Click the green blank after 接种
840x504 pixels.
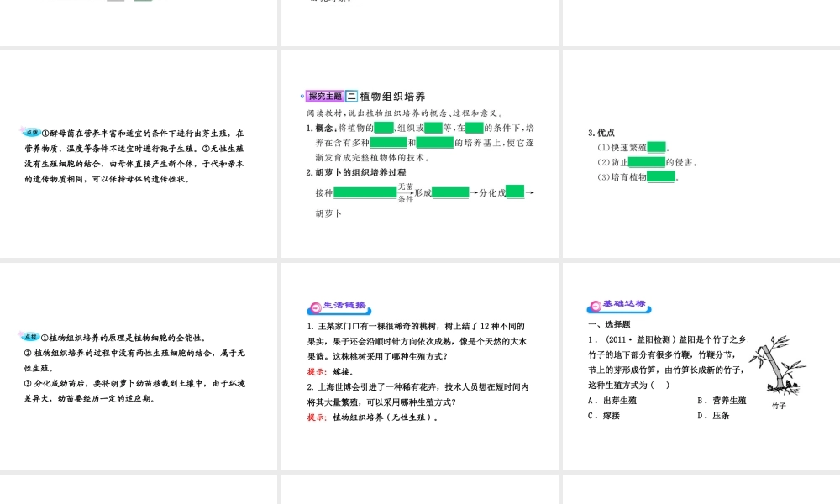365,192
